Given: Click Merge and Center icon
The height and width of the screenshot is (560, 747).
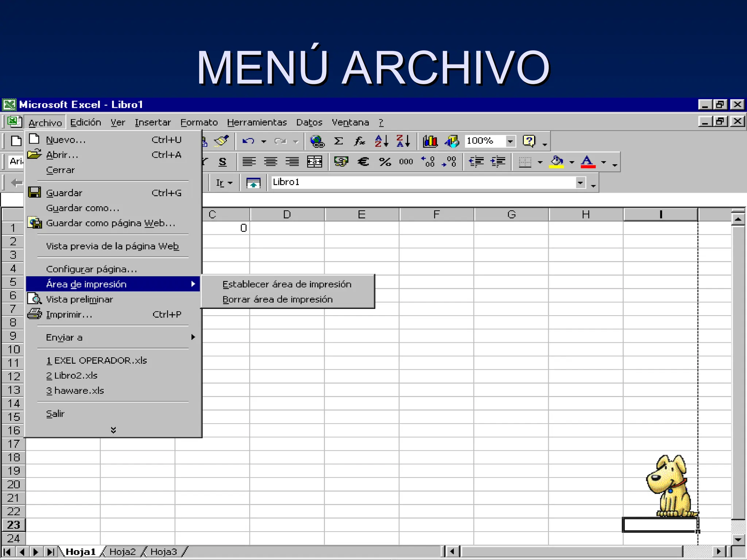Looking at the screenshot, I should click(x=314, y=162).
